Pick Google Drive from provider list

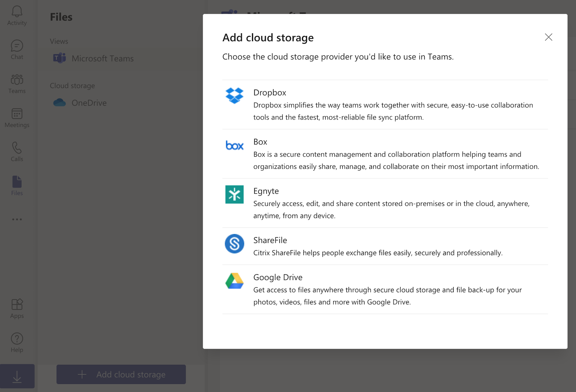[x=385, y=289]
